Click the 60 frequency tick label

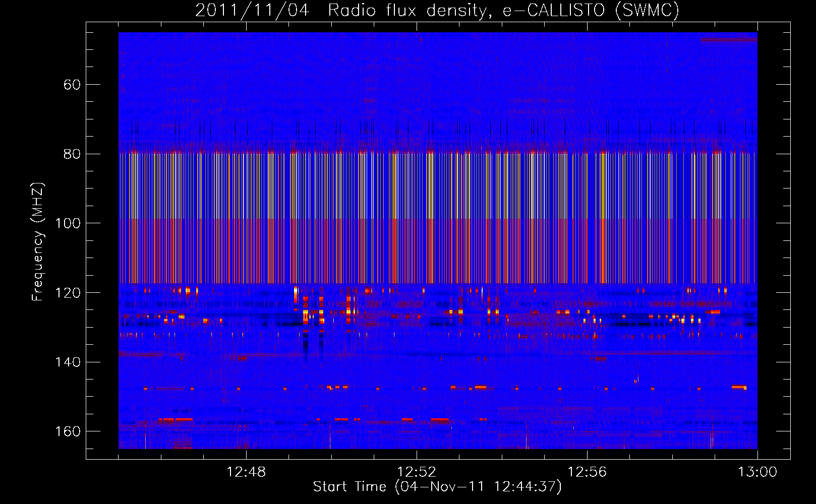(x=72, y=85)
